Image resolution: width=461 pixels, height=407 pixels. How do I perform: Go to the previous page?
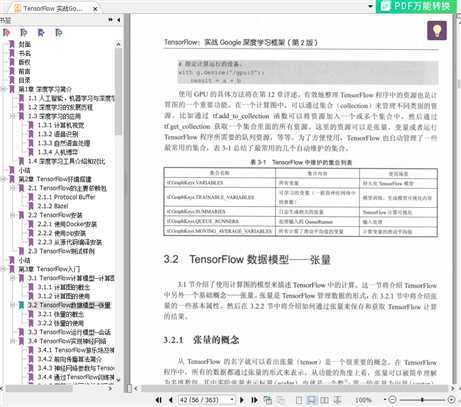(171, 400)
